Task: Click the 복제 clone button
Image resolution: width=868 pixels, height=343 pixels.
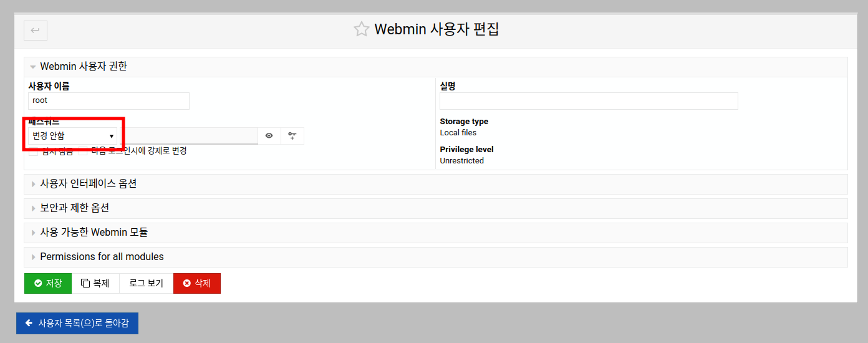Action: coord(95,283)
